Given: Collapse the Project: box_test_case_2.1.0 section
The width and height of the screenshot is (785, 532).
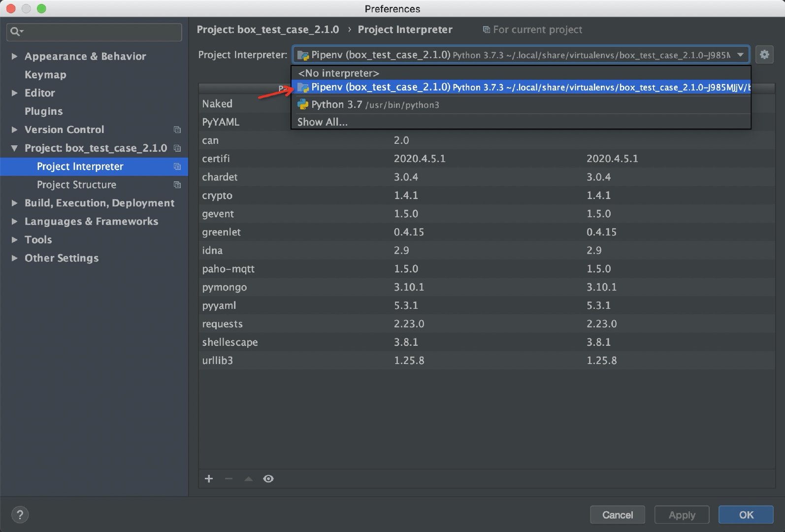Looking at the screenshot, I should [14, 148].
